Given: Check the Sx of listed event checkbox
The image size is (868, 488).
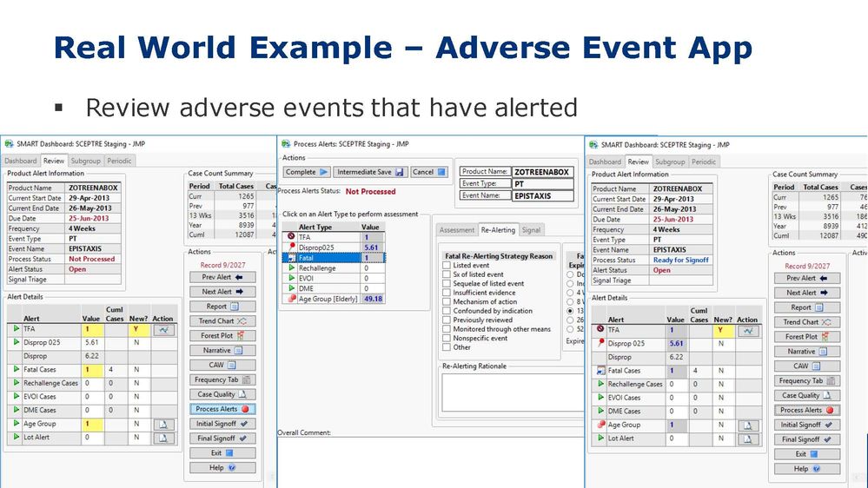Looking at the screenshot, I should (447, 274).
